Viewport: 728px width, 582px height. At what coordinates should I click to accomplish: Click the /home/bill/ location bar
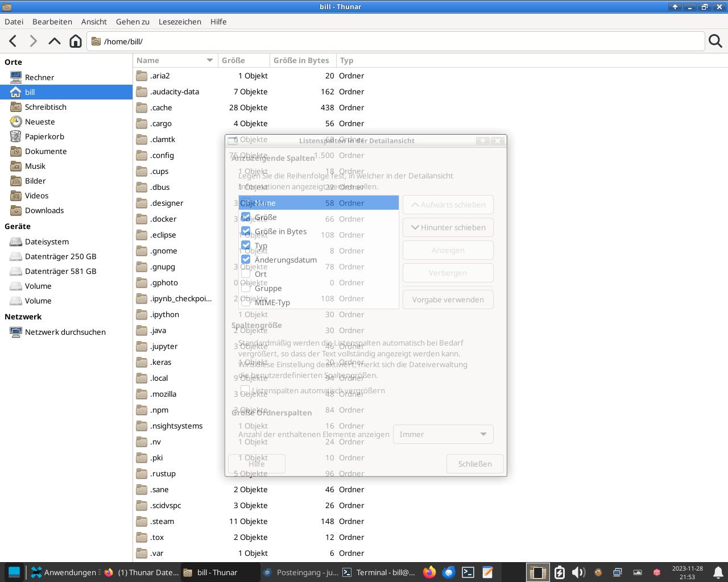tap(396, 41)
